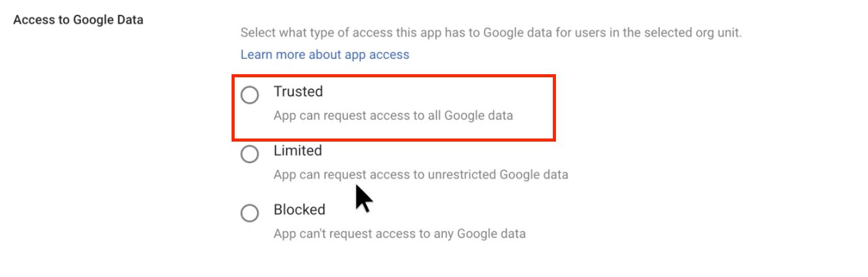Image resolution: width=868 pixels, height=277 pixels.
Task: Select the Blocked radio button
Action: [x=250, y=213]
